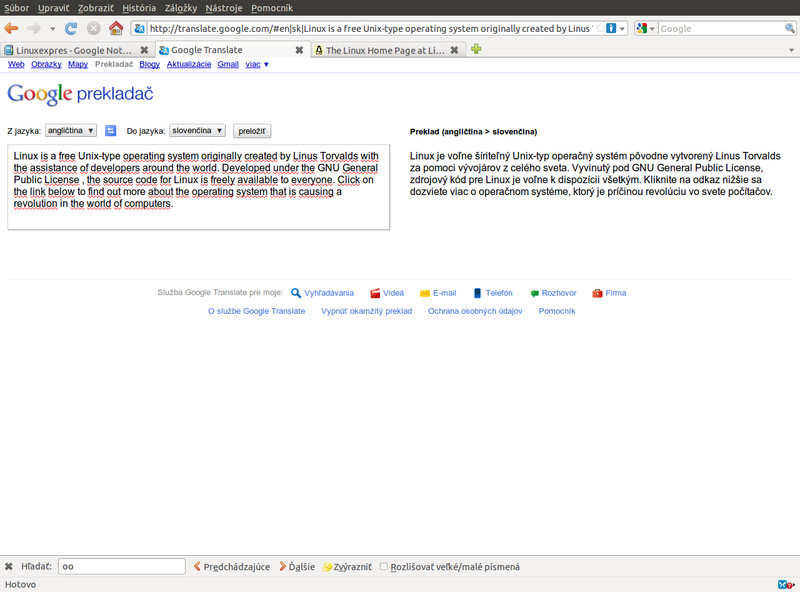Viewport: 800px width, 592px height.
Task: Click Vypnúť okamžitý preklad link
Action: (366, 311)
